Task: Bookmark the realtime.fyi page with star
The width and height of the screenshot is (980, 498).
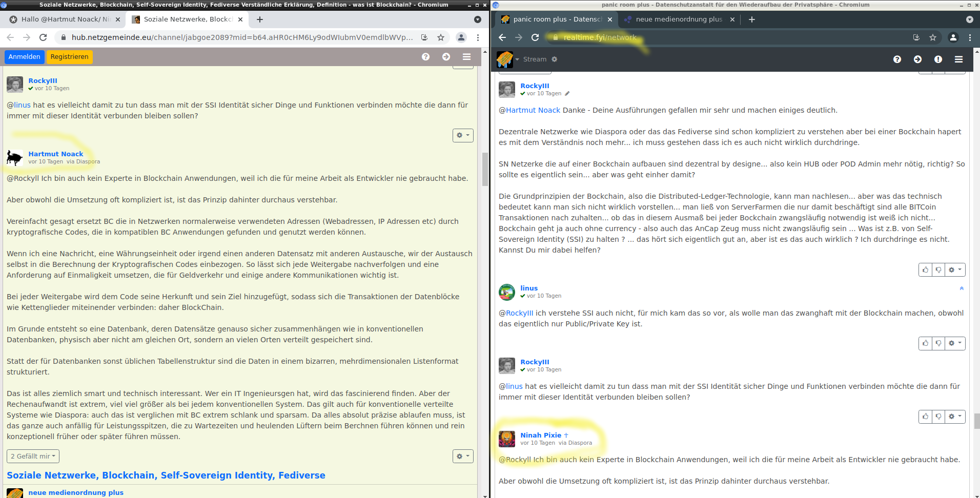Action: pyautogui.click(x=933, y=37)
